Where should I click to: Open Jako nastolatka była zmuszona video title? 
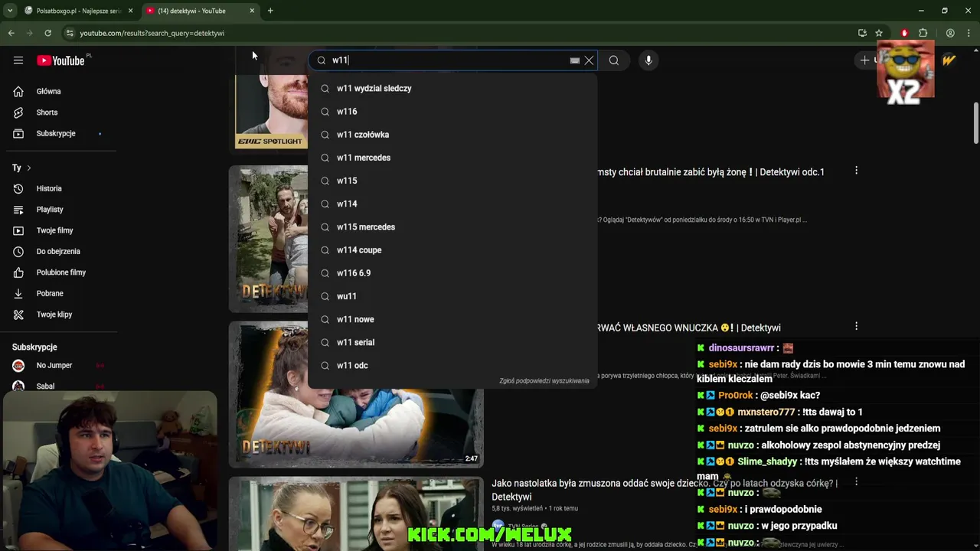pos(665,490)
